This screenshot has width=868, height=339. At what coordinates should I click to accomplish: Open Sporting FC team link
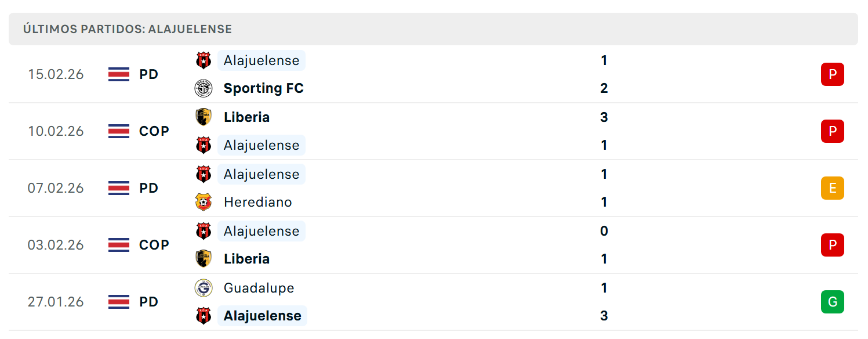263,88
